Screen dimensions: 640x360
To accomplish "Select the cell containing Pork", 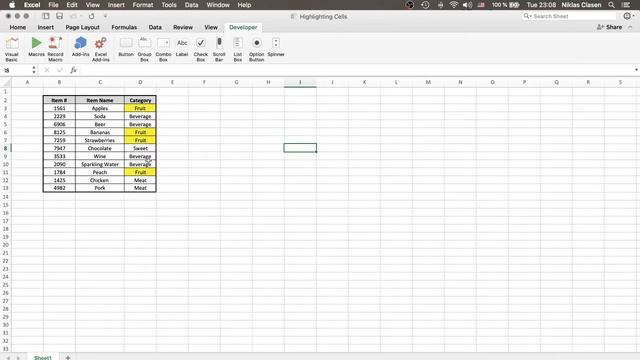I will click(100, 188).
